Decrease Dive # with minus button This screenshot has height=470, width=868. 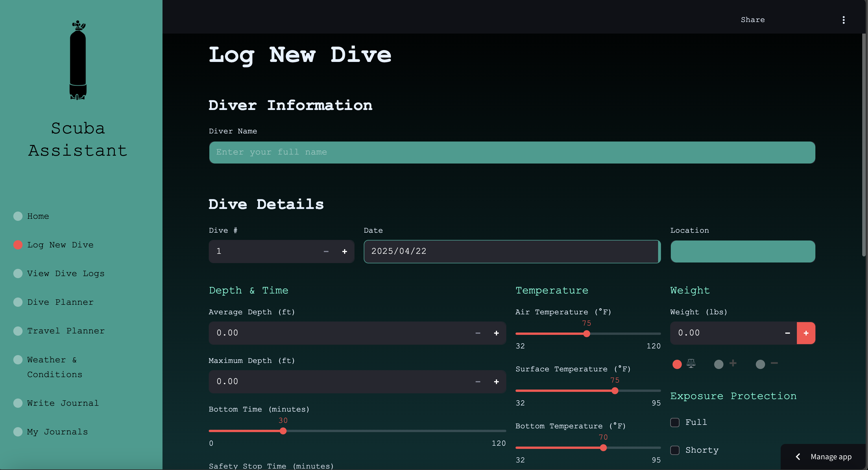click(326, 251)
